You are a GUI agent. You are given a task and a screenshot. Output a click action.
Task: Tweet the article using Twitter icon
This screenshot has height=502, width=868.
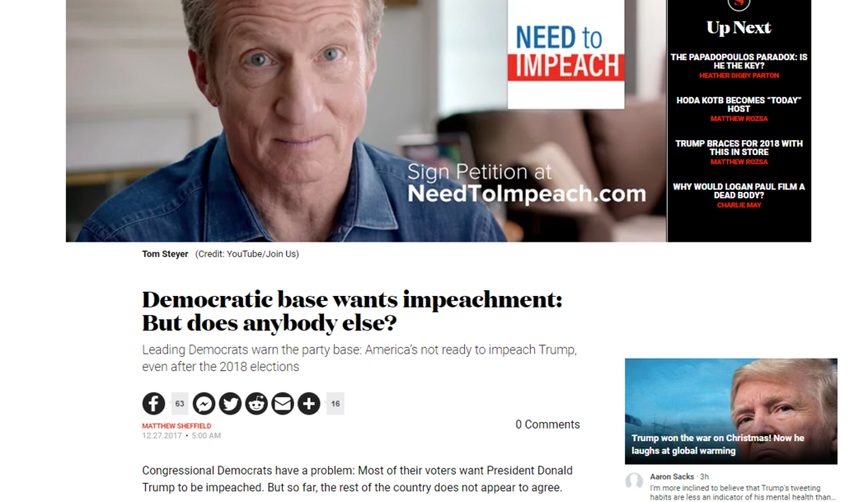(x=230, y=404)
